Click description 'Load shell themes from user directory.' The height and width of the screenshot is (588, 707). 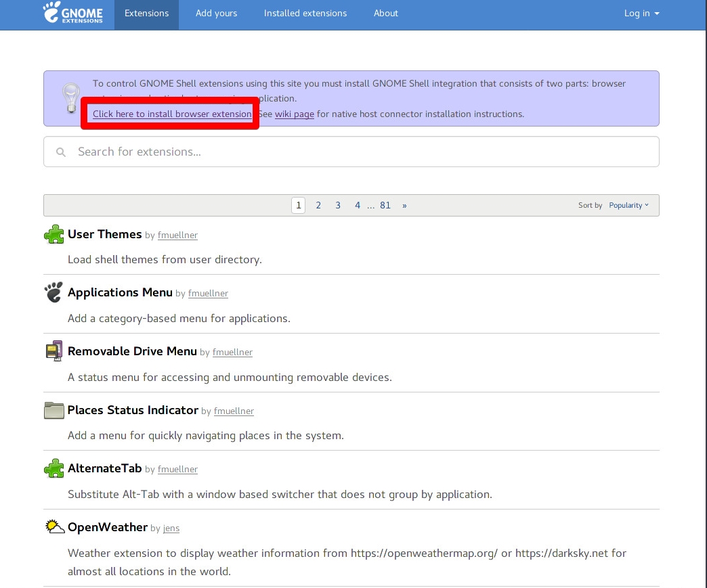pos(165,260)
